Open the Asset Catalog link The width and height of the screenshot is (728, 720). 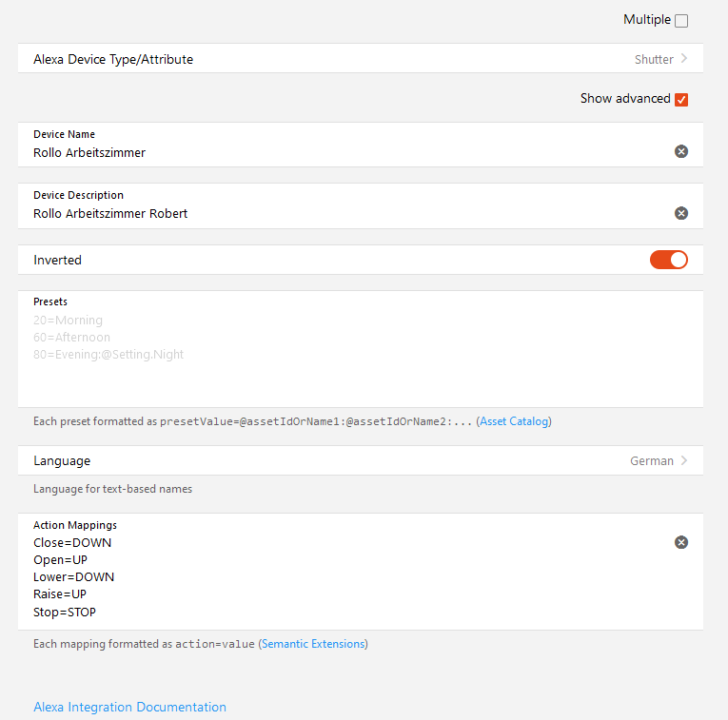click(x=514, y=421)
